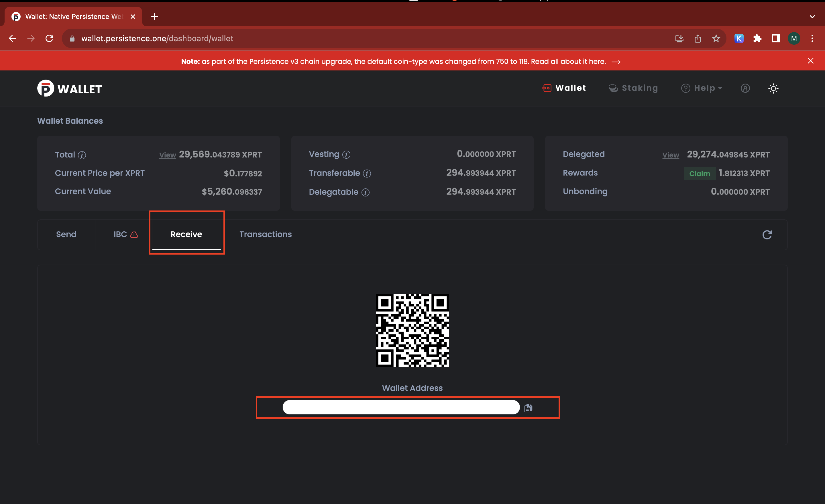
Task: Switch to the Send tab
Action: [66, 234]
